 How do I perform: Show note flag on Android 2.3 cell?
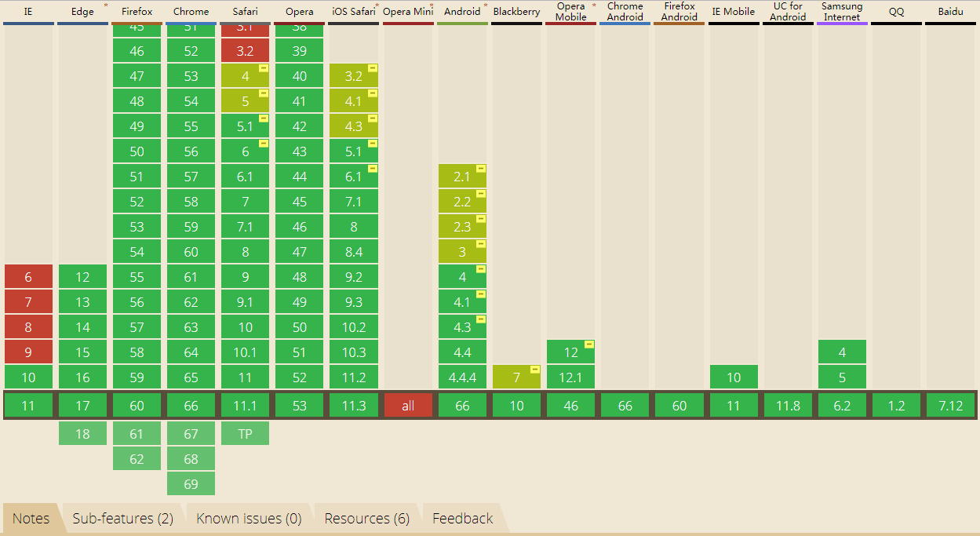point(481,219)
